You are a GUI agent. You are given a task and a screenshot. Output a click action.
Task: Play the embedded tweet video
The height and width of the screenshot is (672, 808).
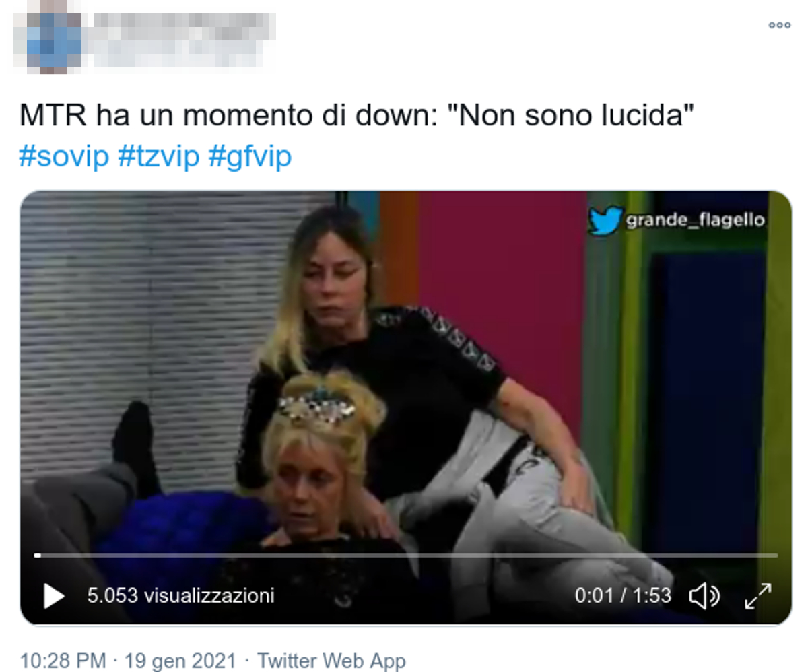pyautogui.click(x=53, y=596)
